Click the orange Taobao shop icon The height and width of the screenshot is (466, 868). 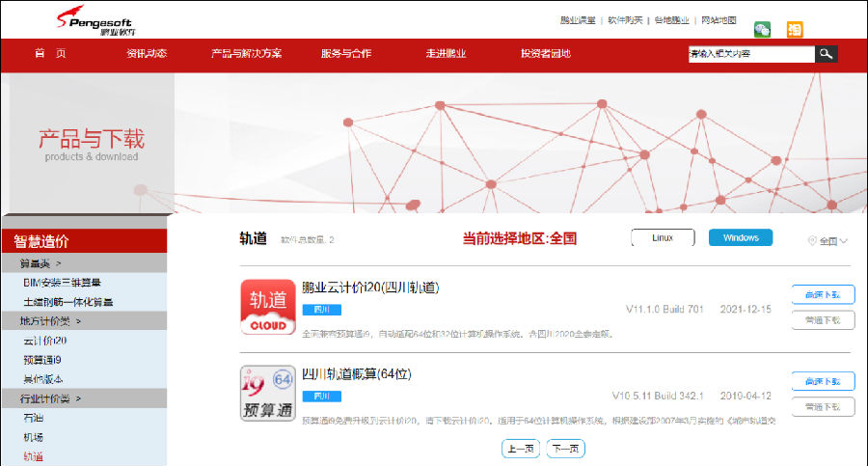point(795,29)
